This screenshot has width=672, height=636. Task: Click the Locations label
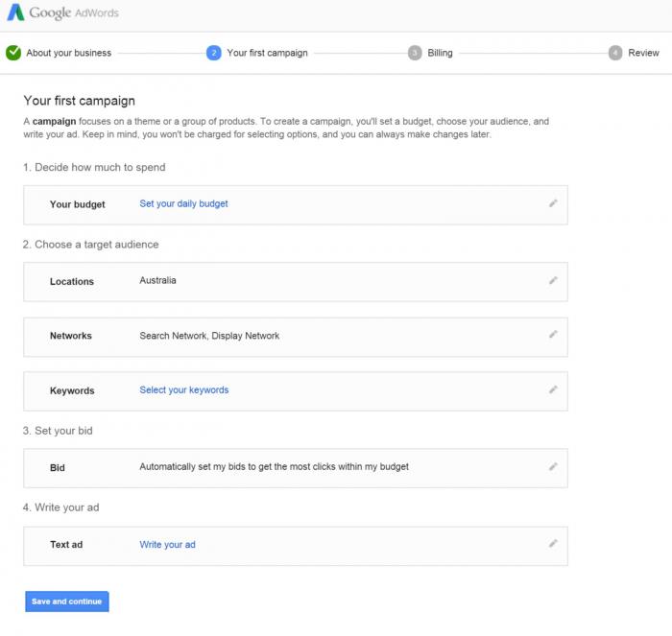[x=72, y=281]
